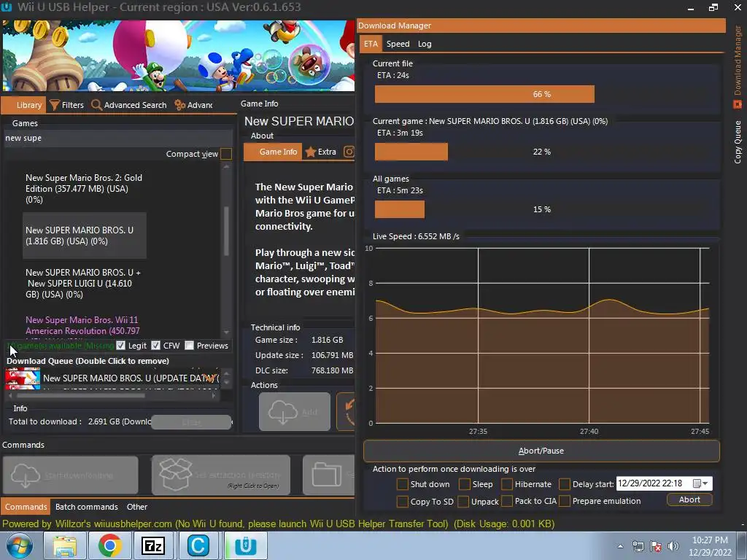Click download queue scroll down arrow
Viewport: 747px width, 560px height.
point(226,382)
